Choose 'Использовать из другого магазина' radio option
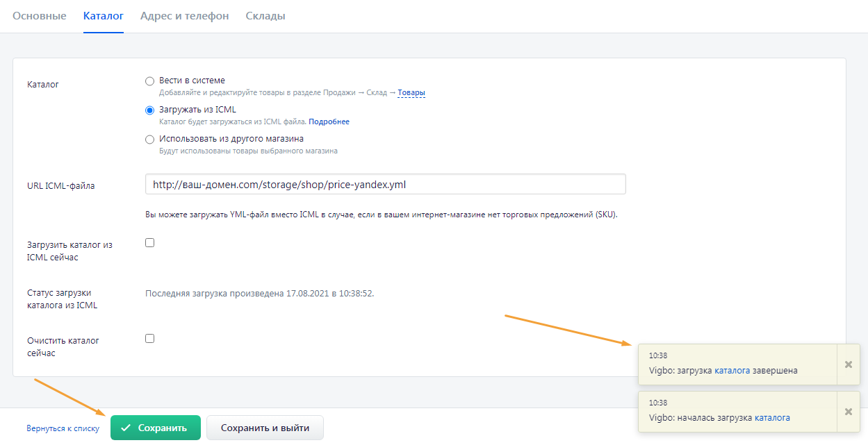 click(149, 140)
